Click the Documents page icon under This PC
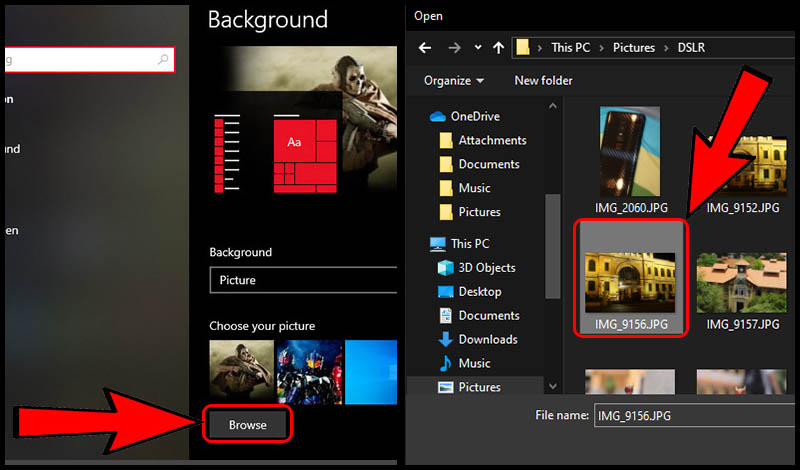The image size is (800, 470). coord(446,316)
